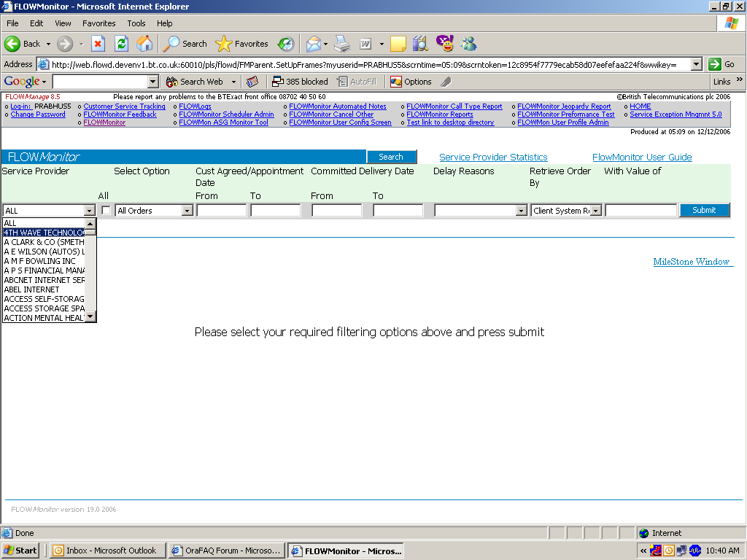Select 4TH WAVE TECHNOLOGY in provider list
747x560 pixels.
coord(44,233)
